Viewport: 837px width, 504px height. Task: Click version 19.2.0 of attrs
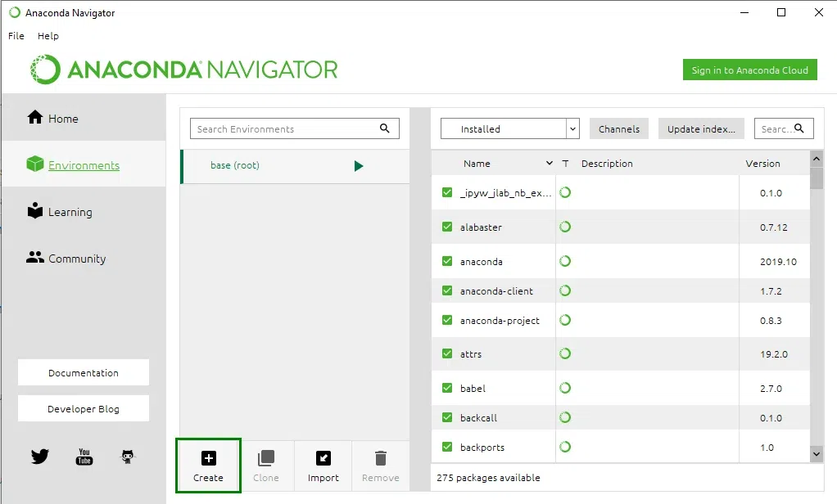point(773,354)
